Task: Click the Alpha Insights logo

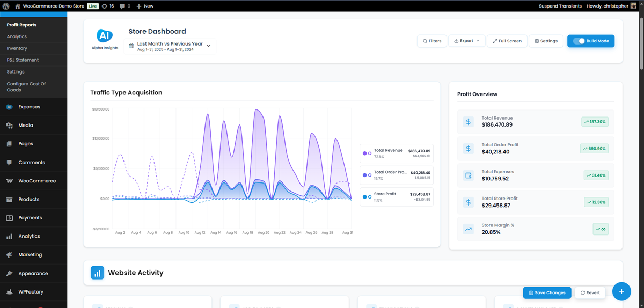Action: tap(105, 36)
